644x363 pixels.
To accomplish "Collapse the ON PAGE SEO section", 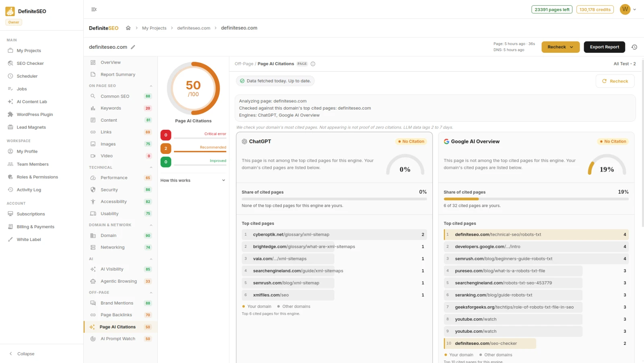I will (151, 86).
